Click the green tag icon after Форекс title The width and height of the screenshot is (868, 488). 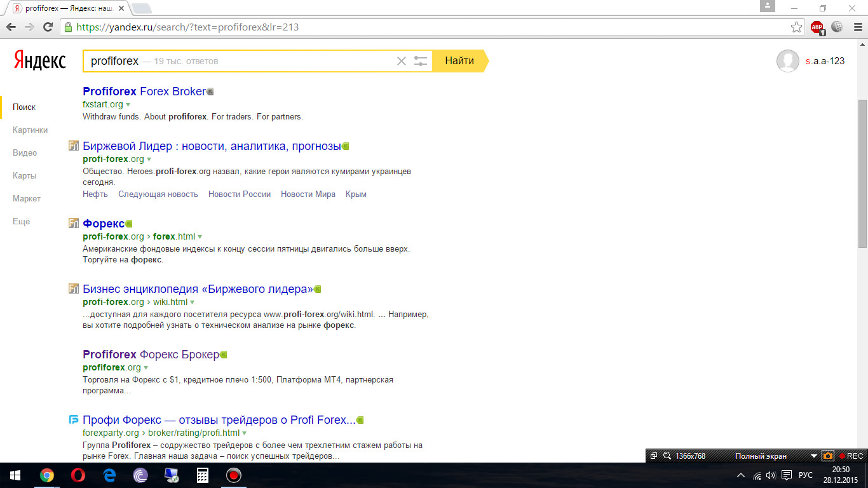(128, 224)
